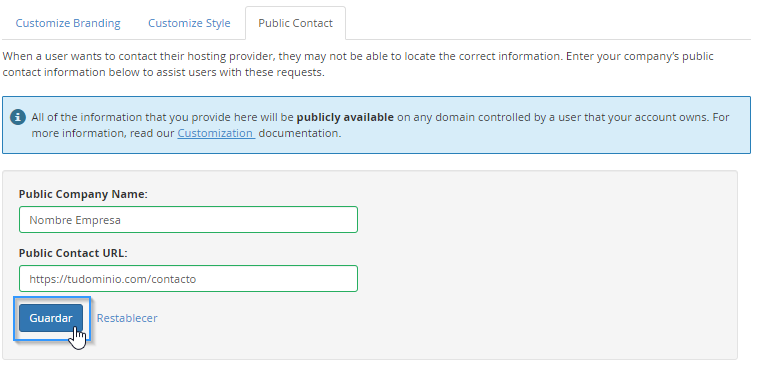Viewport: 757px width, 374px height.
Task: Focus the Public Company Name field
Action: click(x=188, y=220)
